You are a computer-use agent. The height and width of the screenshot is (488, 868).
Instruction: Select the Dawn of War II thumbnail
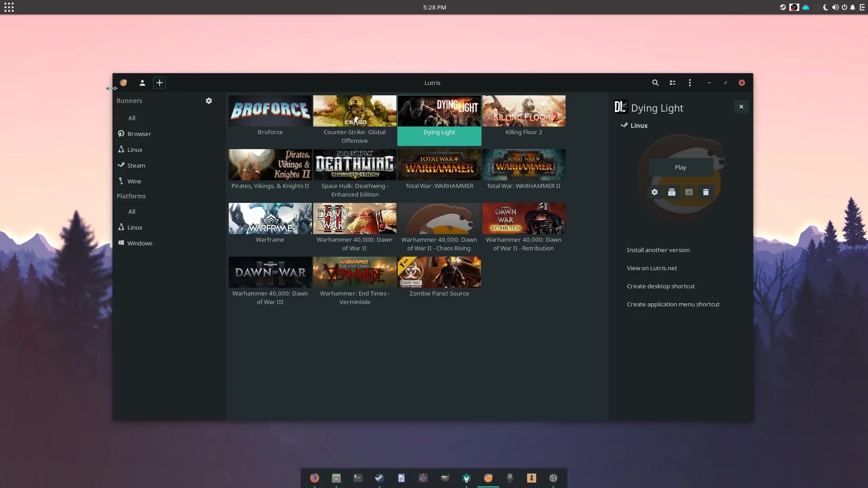(x=355, y=218)
